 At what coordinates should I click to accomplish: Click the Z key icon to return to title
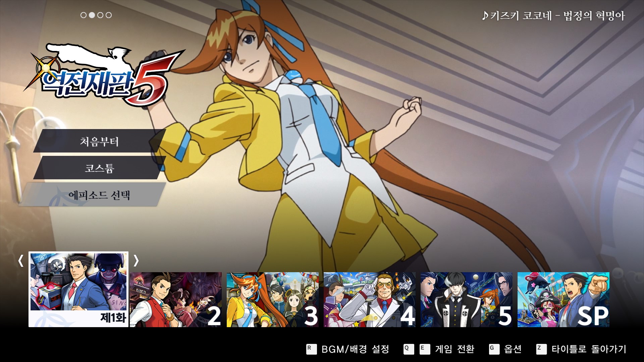[x=541, y=349]
